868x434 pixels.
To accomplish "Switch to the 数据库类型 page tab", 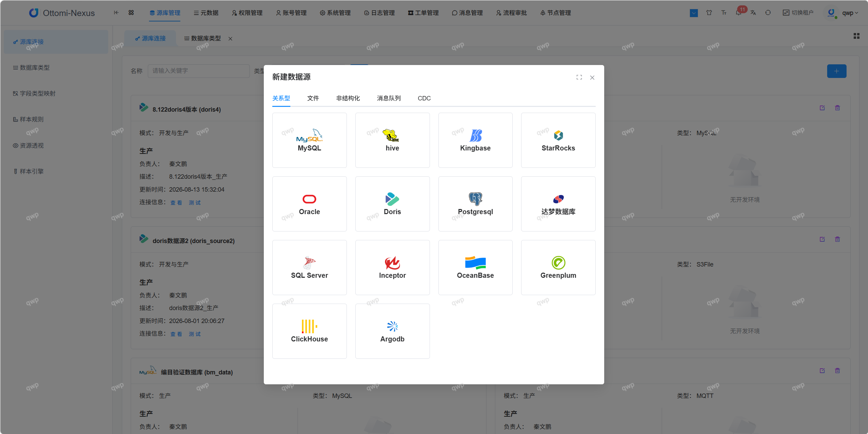I will (x=203, y=38).
